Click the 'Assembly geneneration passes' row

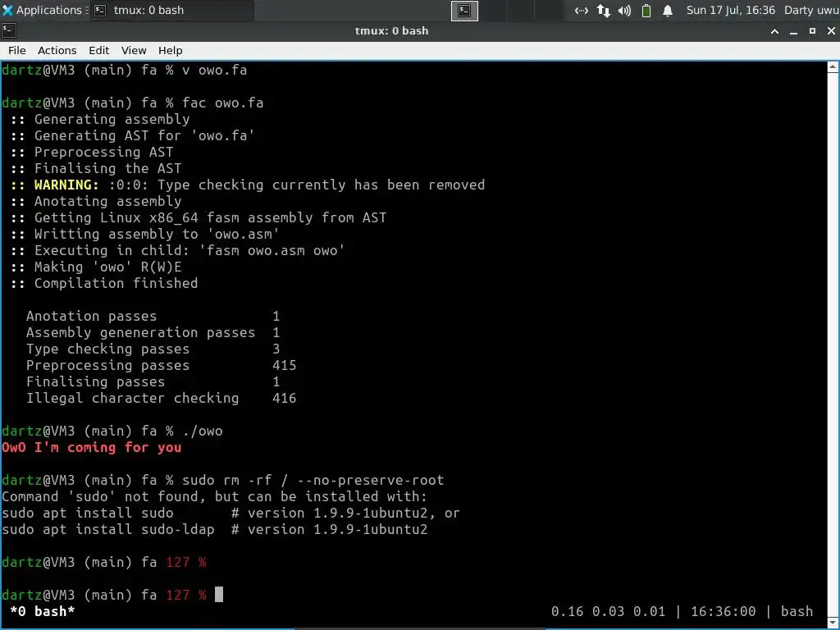tap(153, 332)
